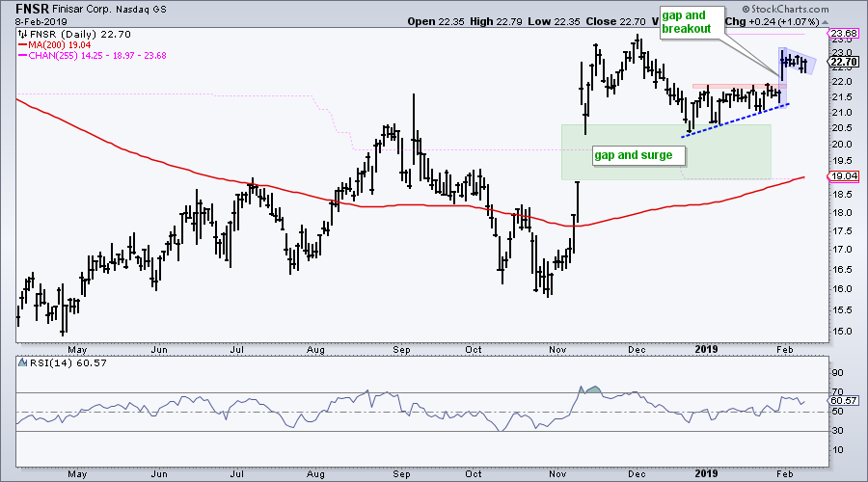The width and height of the screenshot is (868, 482).
Task: Select the Finisar Corp. Nasdaq GS company name
Action: pos(110,10)
